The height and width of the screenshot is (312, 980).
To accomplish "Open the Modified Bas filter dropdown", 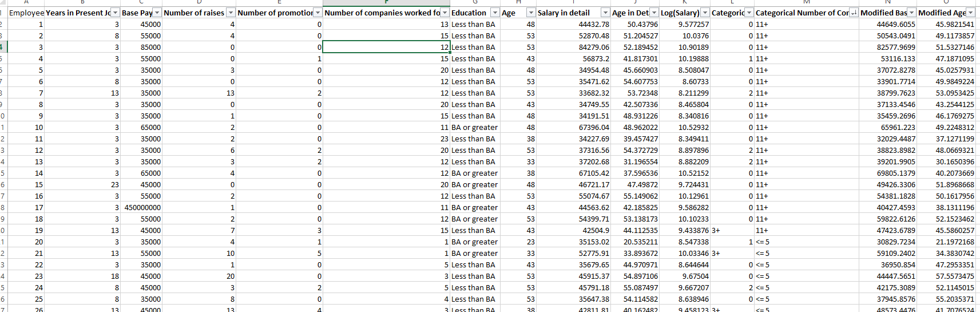I will [911, 13].
